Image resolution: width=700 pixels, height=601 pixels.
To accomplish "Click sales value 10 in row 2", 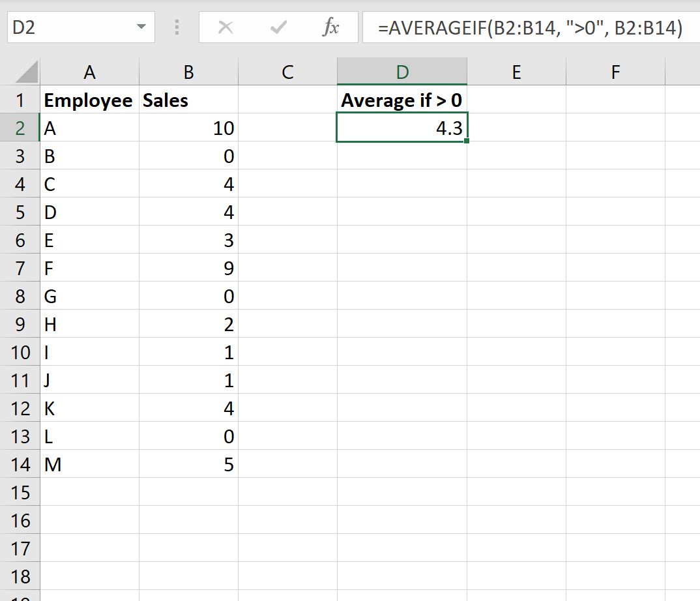I will (x=189, y=128).
